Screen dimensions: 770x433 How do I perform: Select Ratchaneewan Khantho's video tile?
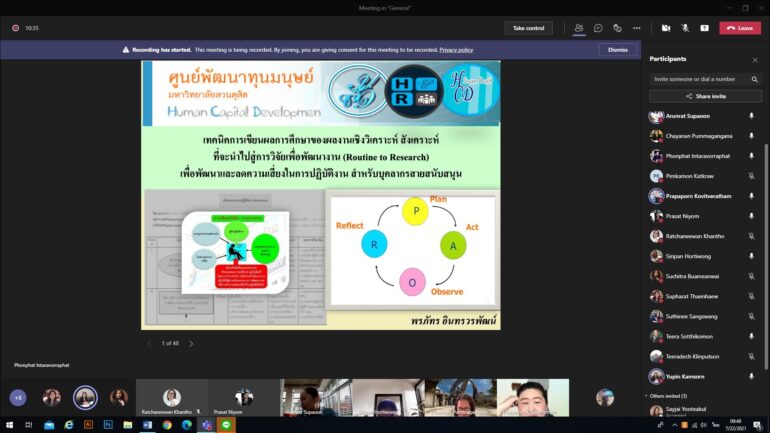(x=171, y=398)
